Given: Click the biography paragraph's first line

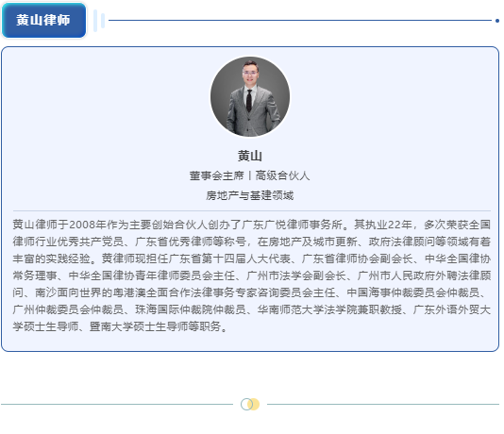Looking at the screenshot, I should click(x=252, y=225).
